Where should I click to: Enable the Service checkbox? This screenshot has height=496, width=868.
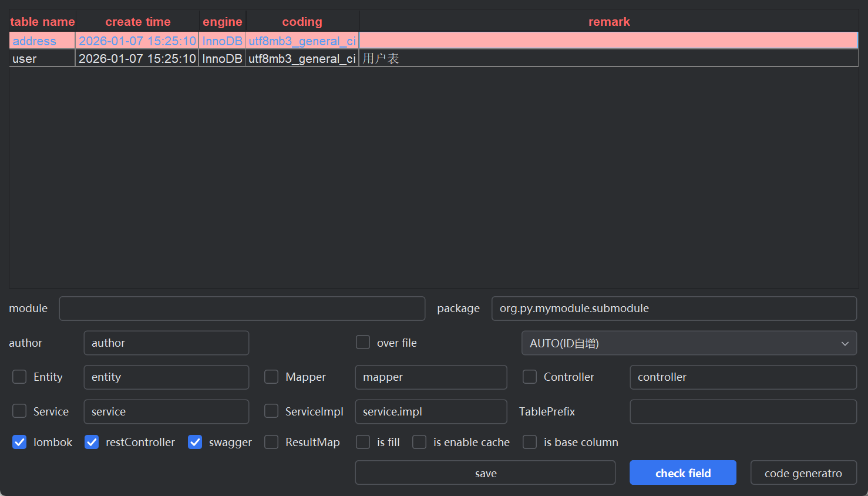(x=19, y=411)
